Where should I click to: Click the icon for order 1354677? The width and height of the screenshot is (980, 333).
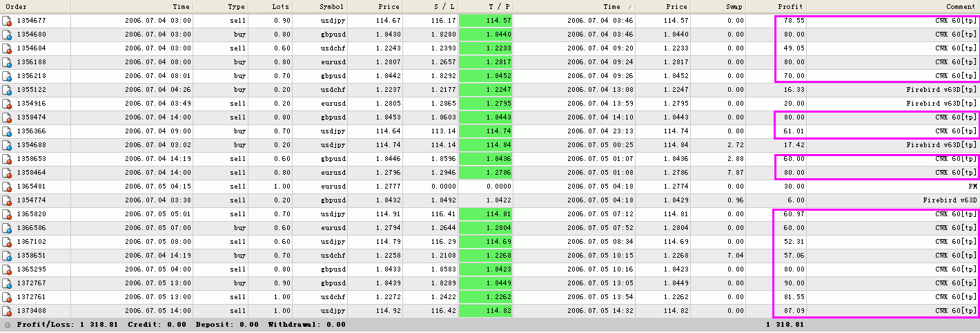tap(7, 21)
